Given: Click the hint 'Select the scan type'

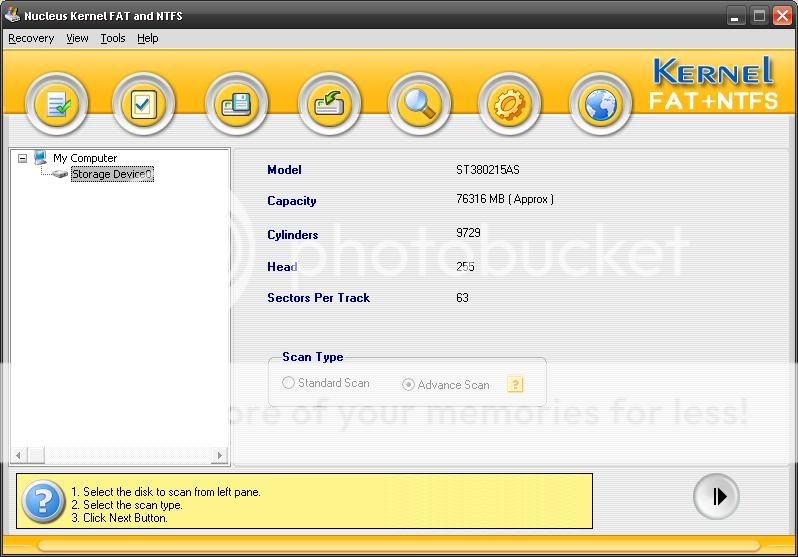Looking at the screenshot, I should [x=127, y=505].
